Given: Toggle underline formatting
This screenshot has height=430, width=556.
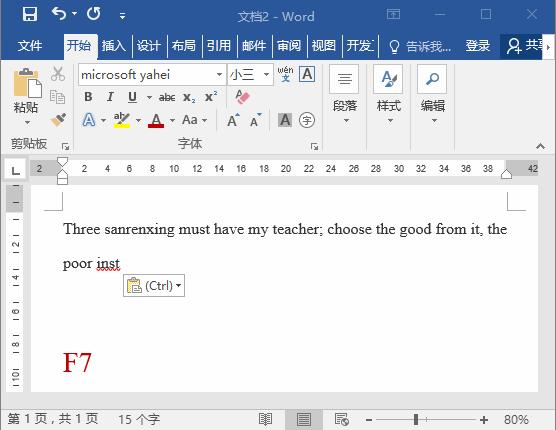Looking at the screenshot, I should (133, 97).
